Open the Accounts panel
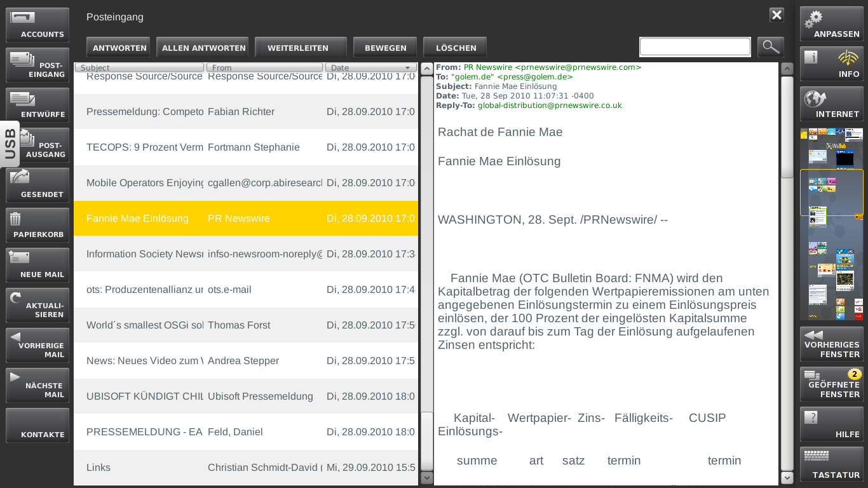The image size is (868, 488). pos(37,25)
